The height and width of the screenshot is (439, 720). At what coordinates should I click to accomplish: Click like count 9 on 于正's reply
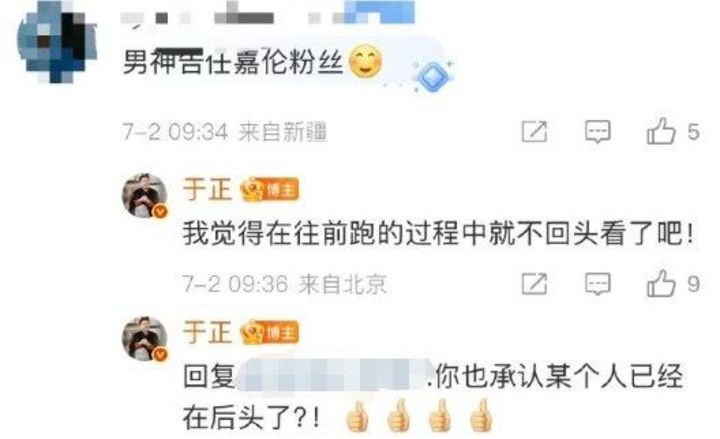click(693, 284)
